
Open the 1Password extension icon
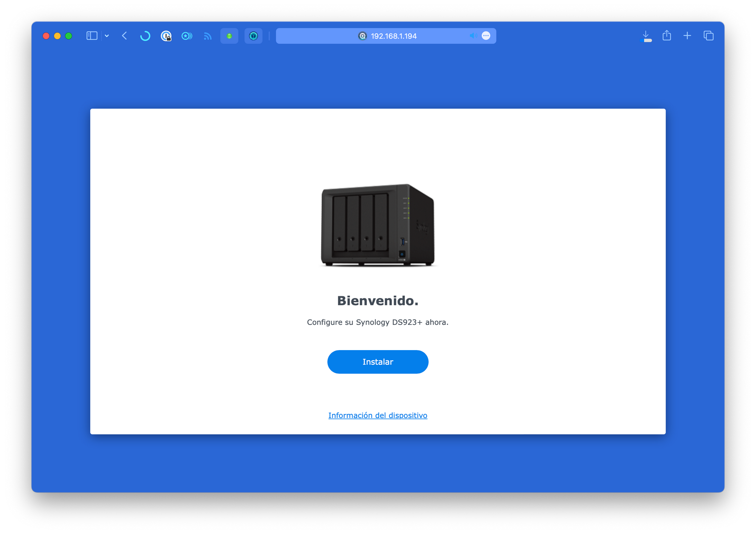tap(166, 36)
